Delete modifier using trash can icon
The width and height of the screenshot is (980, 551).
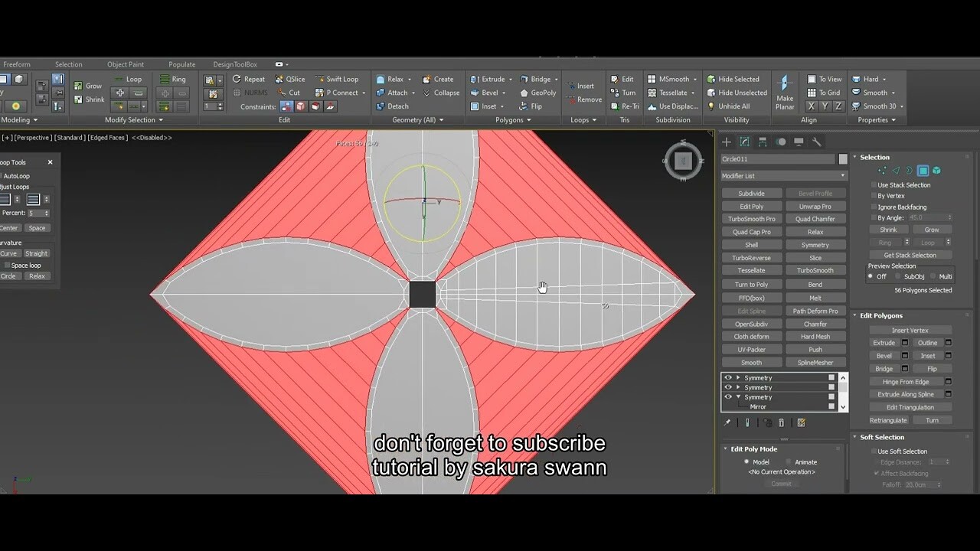pyautogui.click(x=781, y=422)
